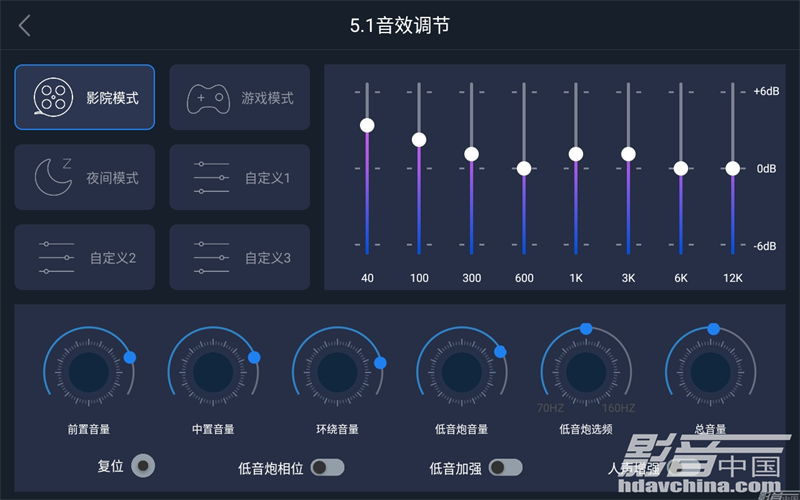The width and height of the screenshot is (800, 500).
Task: Click the 低音炮音量 subwoofer volume dial
Action: point(462,372)
